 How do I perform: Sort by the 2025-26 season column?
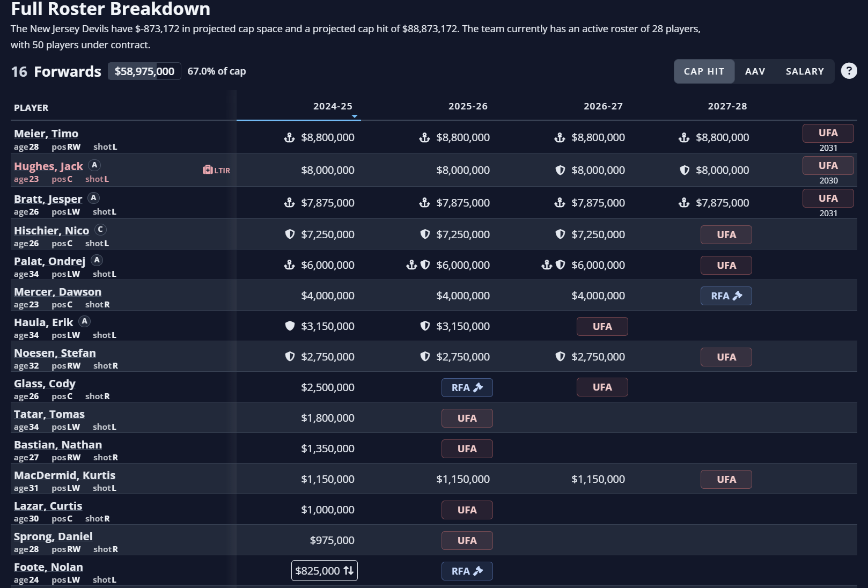(468, 106)
